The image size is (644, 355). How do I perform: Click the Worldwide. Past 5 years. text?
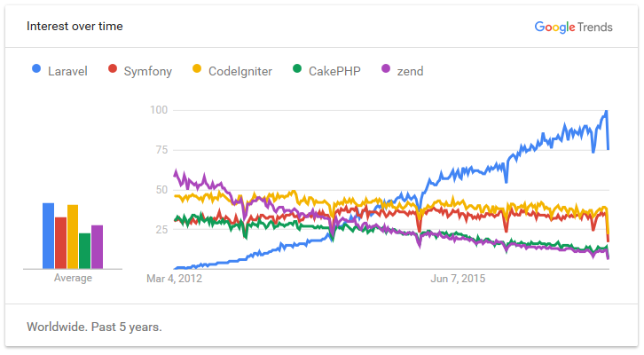coord(94,327)
